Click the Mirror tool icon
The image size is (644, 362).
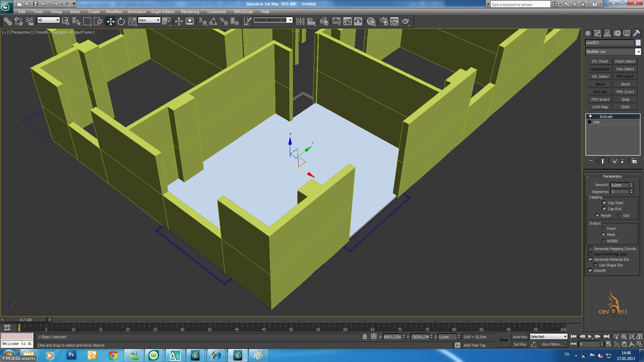(300, 22)
